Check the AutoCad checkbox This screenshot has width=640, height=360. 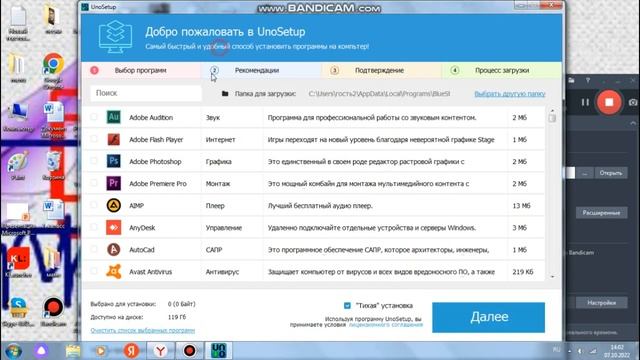coord(94,249)
